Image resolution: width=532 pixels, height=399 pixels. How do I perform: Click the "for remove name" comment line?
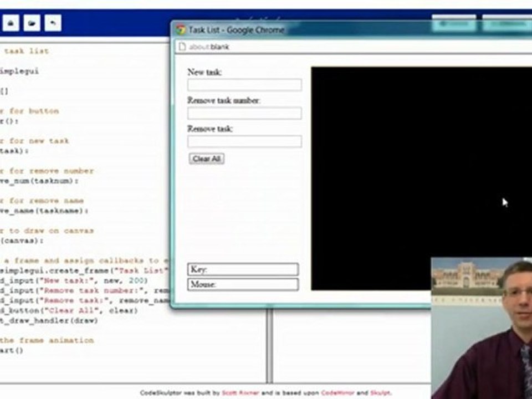[42, 201]
